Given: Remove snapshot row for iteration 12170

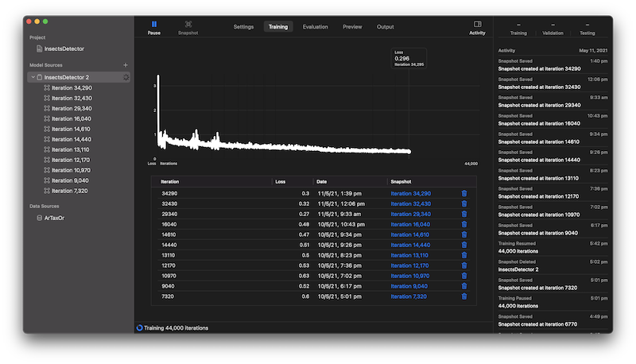Looking at the screenshot, I should pyautogui.click(x=464, y=265).
